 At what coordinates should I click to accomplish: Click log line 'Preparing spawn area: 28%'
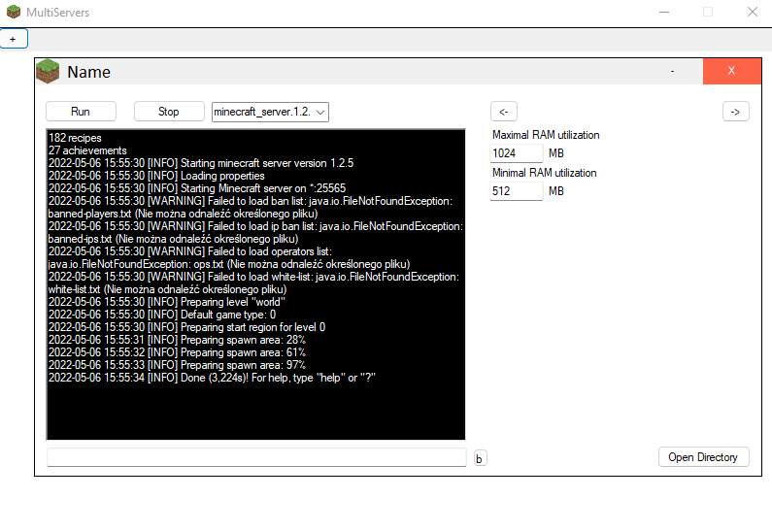177,340
